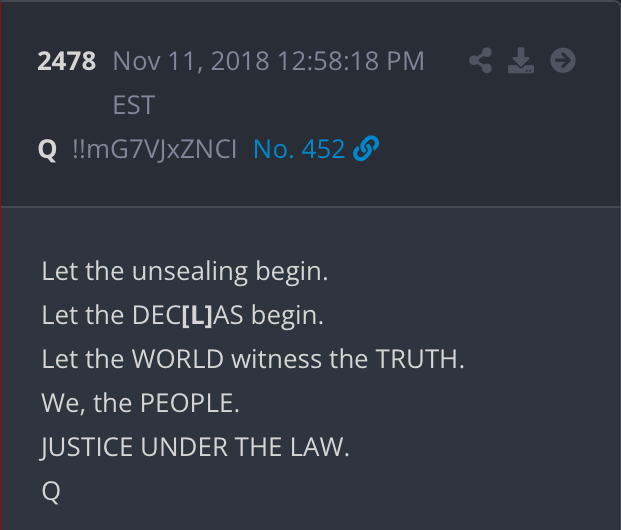
Task: Open the No. 452 post link
Action: click(299, 149)
